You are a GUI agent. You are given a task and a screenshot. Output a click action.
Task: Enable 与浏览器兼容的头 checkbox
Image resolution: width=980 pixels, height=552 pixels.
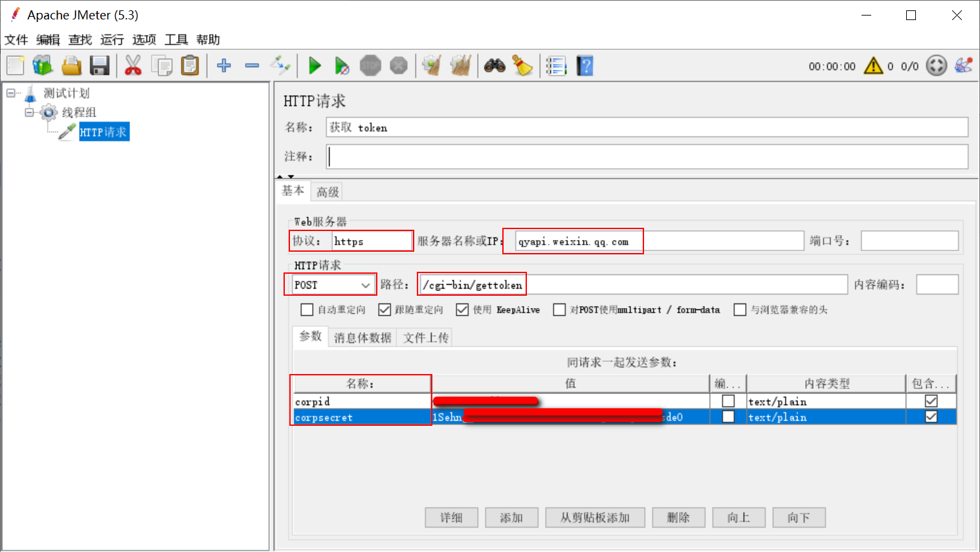pyautogui.click(x=740, y=310)
